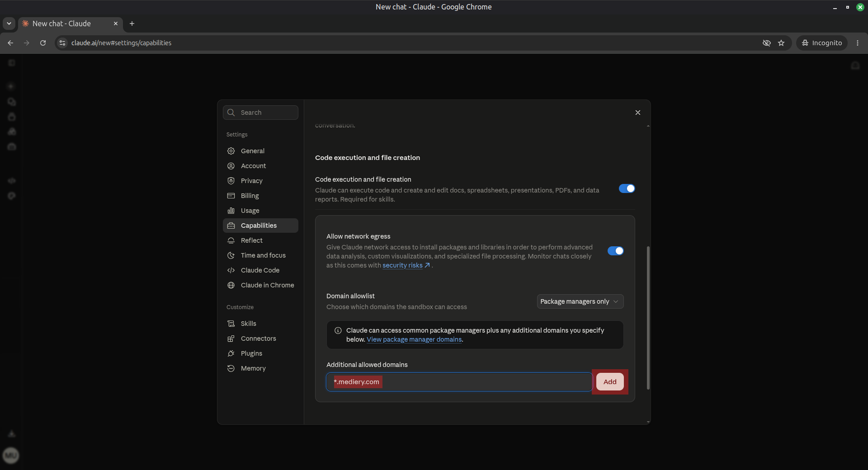Viewport: 868px width, 470px height.
Task: Click the browser reload icon
Action: (x=43, y=43)
